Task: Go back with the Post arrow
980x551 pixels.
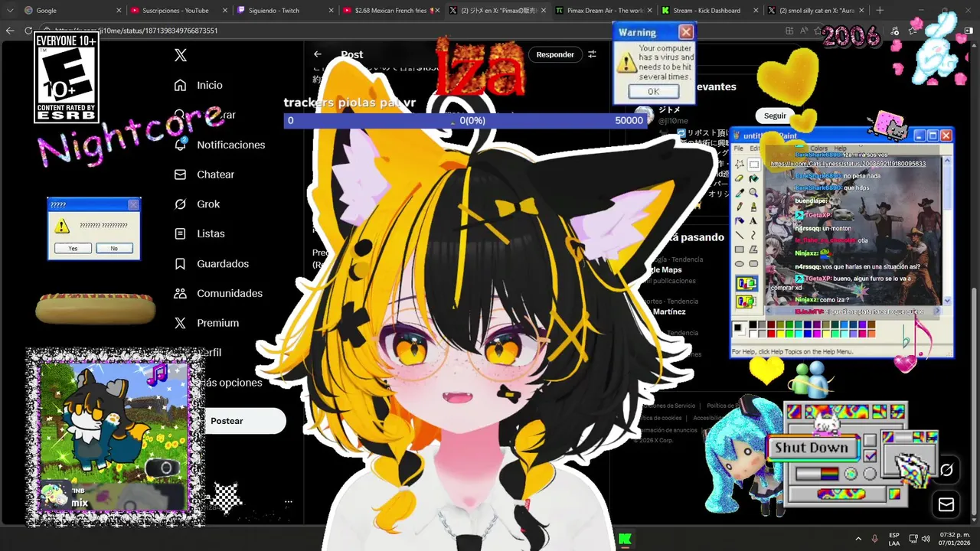Action: tap(318, 54)
